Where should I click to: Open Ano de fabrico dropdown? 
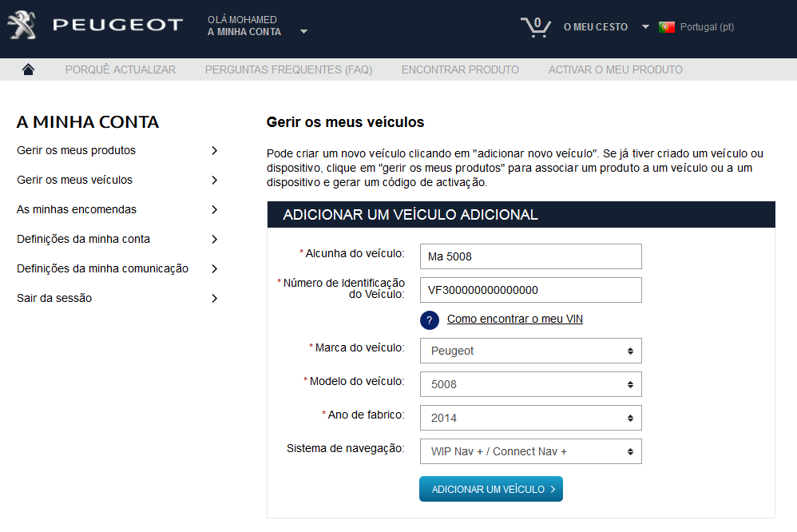pyautogui.click(x=530, y=418)
